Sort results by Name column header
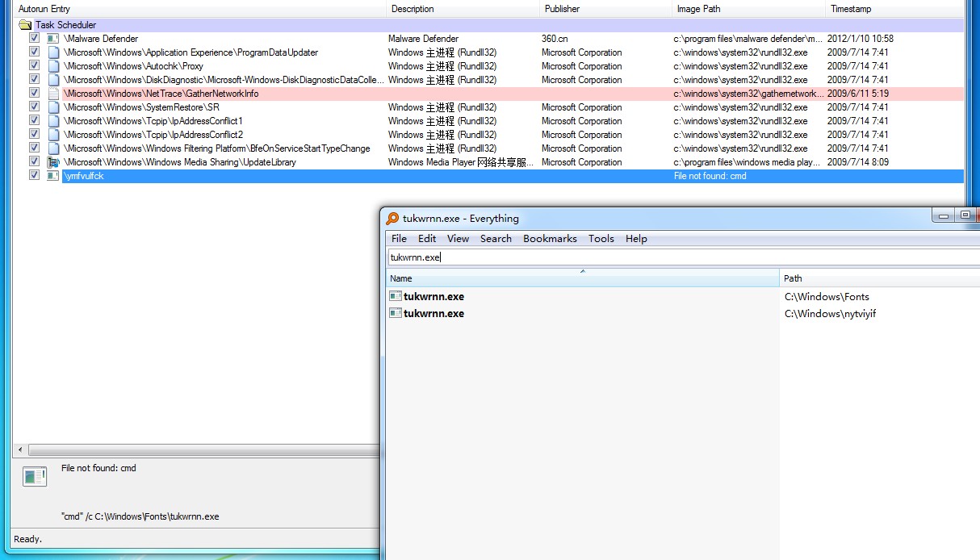 coord(581,278)
